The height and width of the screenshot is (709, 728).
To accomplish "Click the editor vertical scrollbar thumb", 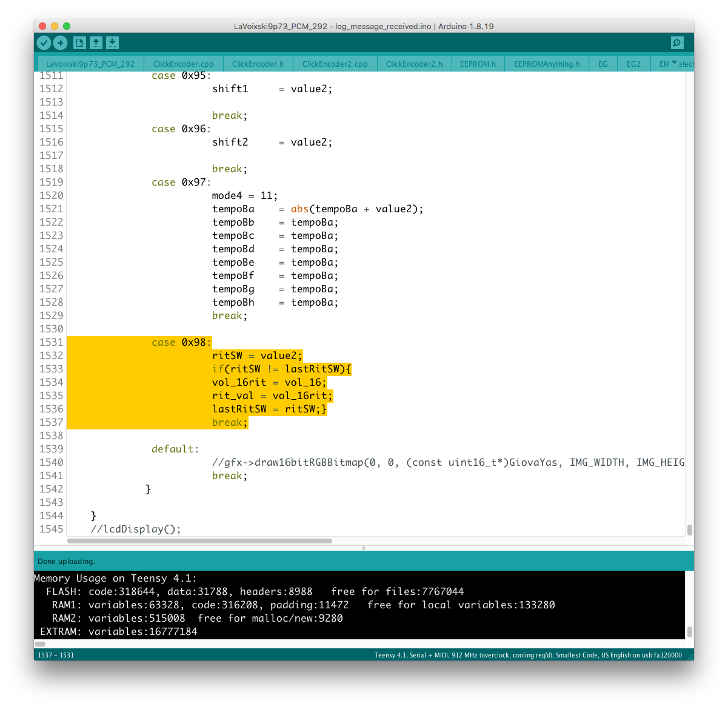I will click(x=690, y=529).
